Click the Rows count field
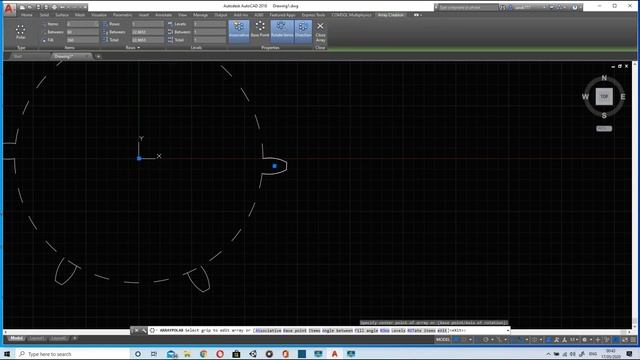640x360 pixels. 147,24
